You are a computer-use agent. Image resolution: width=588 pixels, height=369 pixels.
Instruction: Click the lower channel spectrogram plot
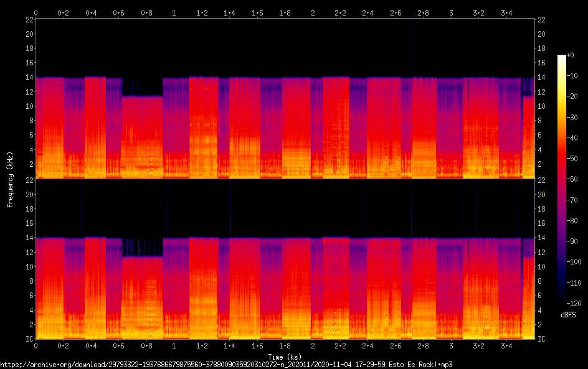[285, 259]
